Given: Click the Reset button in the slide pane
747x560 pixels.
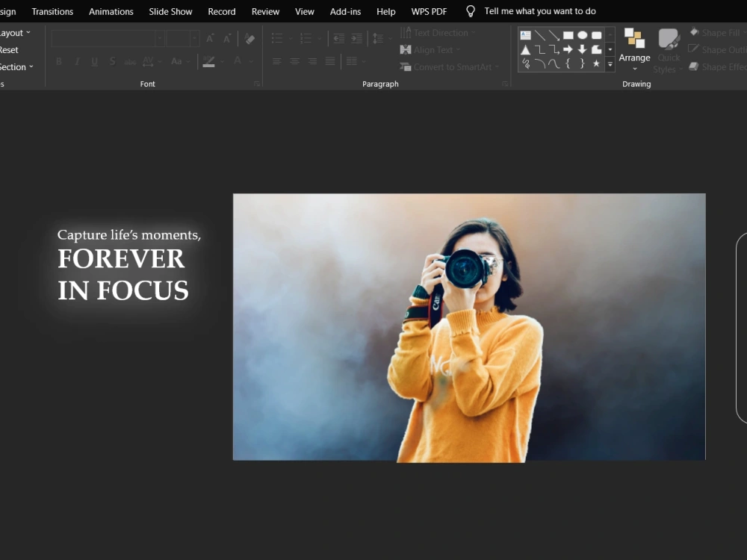Looking at the screenshot, I should 7,49.
